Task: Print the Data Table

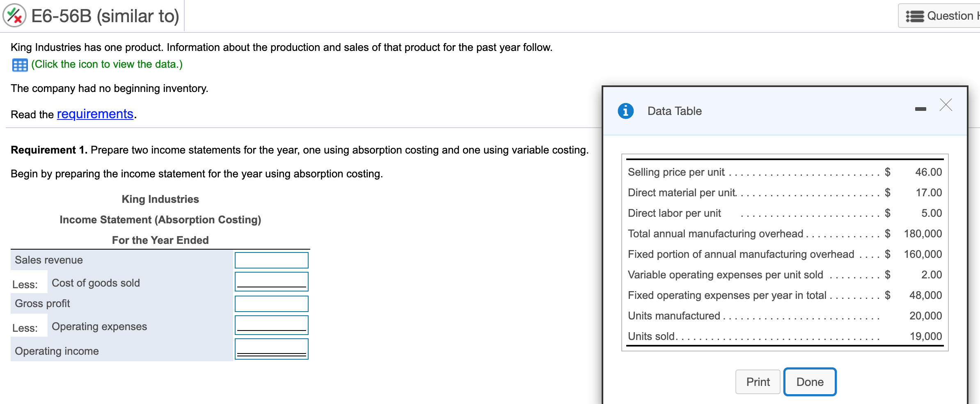Action: (x=758, y=381)
